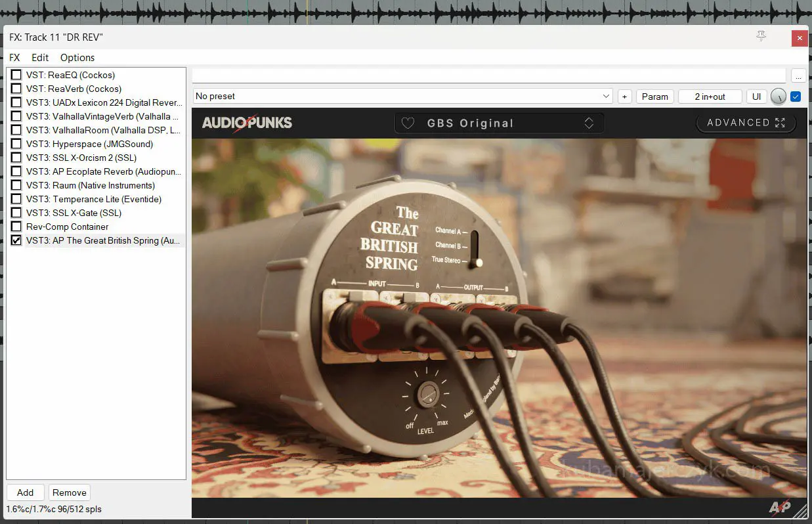
Task: Open the ADVANCED expanded view
Action: coord(746,123)
